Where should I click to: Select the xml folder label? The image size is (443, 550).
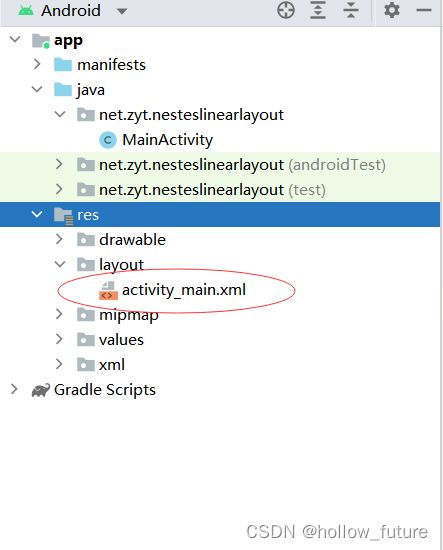[x=112, y=365]
